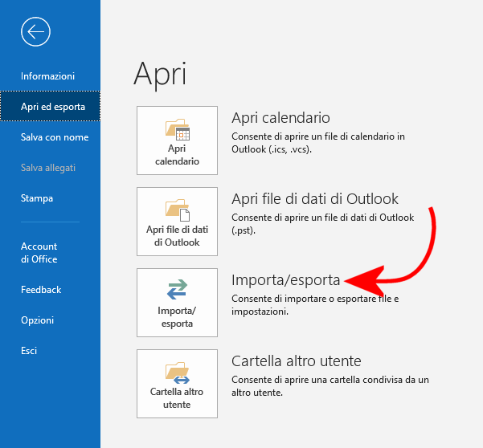Viewport: 483px width, 448px height.
Task: Click the 'Cartella altro utente' heading text
Action: [297, 361]
